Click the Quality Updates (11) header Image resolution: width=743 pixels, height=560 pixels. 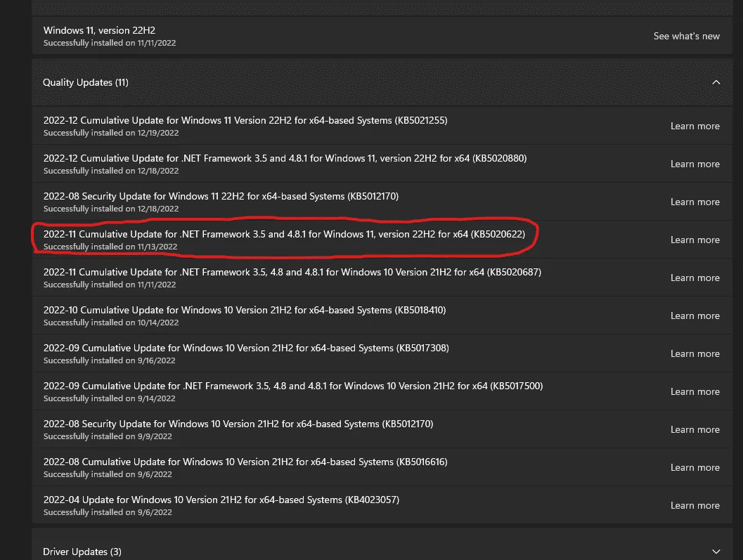pyautogui.click(x=382, y=82)
